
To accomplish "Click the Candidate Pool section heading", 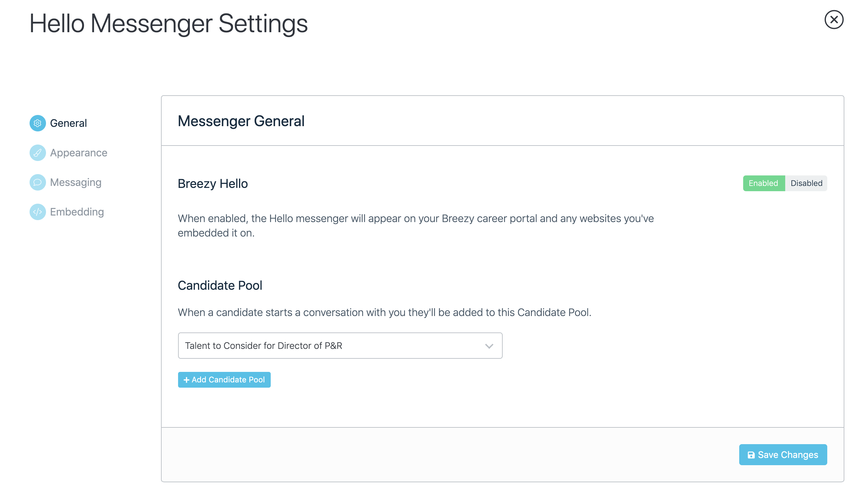I will 220,285.
